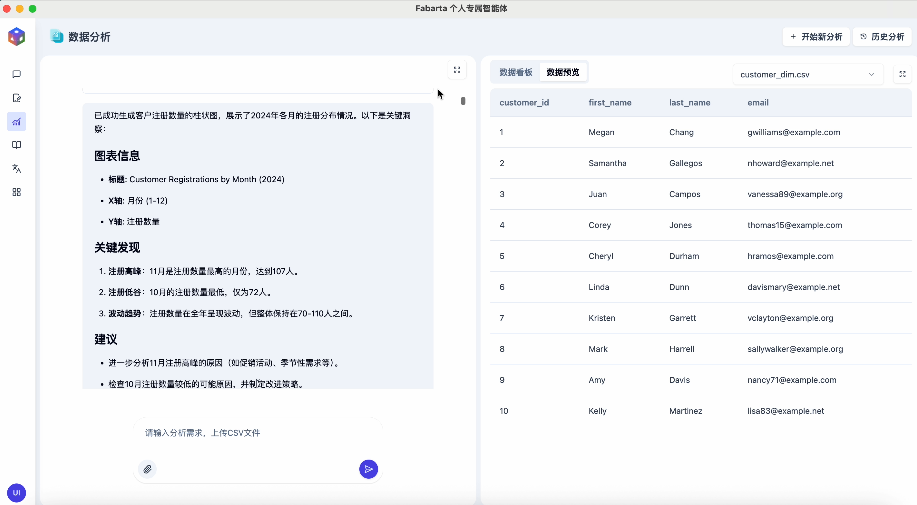Open the apps grid icon in sidebar
This screenshot has height=505, width=917.
16,192
